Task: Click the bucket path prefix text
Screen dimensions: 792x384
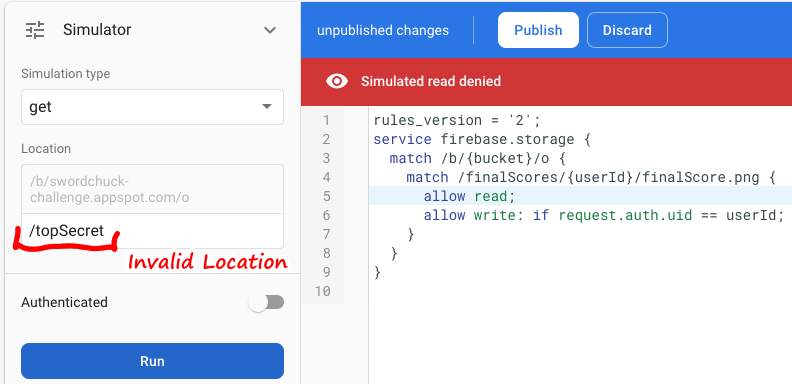Action: point(109,189)
